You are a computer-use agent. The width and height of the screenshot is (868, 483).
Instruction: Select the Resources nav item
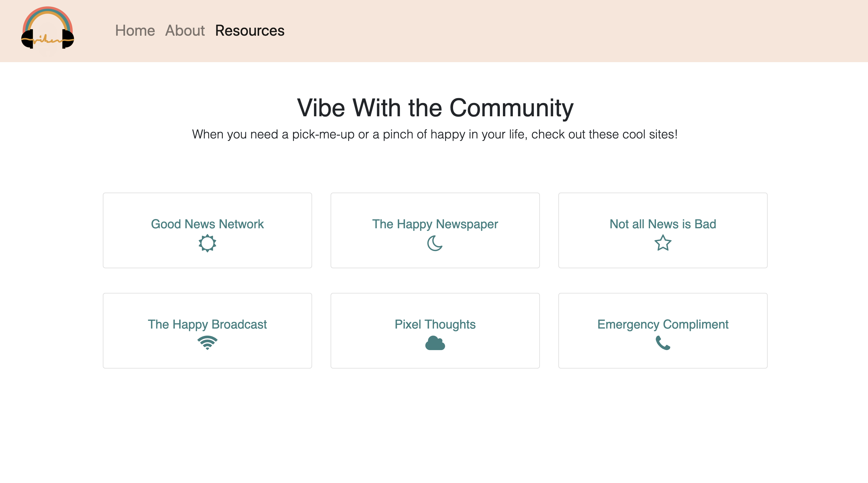[x=250, y=31]
